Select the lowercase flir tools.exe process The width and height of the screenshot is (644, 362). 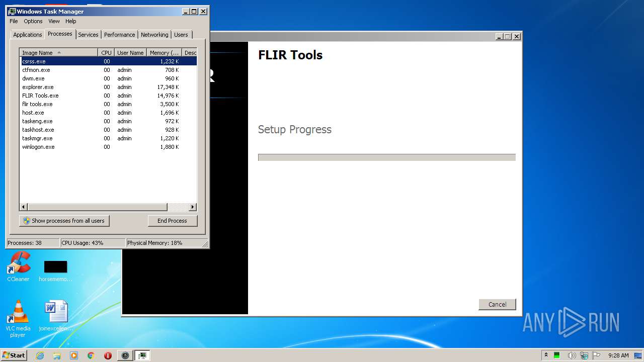pos(108,104)
